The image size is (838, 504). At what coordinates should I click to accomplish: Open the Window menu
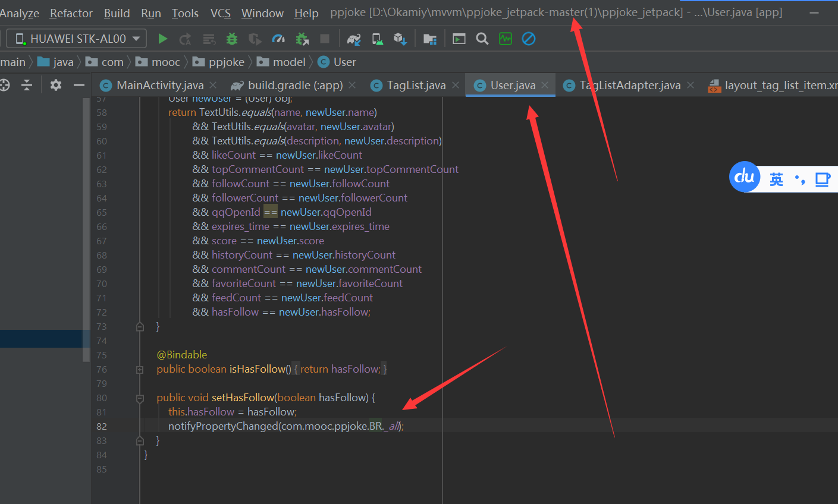[262, 13]
